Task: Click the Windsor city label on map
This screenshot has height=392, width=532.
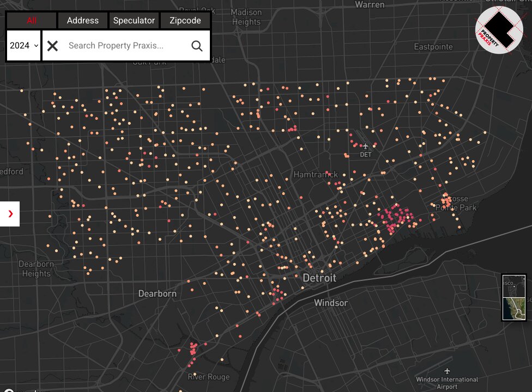Action: tap(330, 303)
